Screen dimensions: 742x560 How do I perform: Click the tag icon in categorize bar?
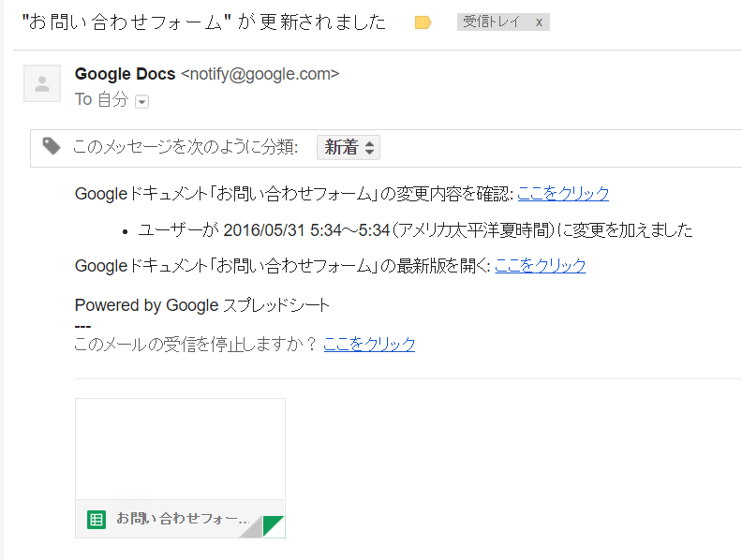pyautogui.click(x=52, y=146)
